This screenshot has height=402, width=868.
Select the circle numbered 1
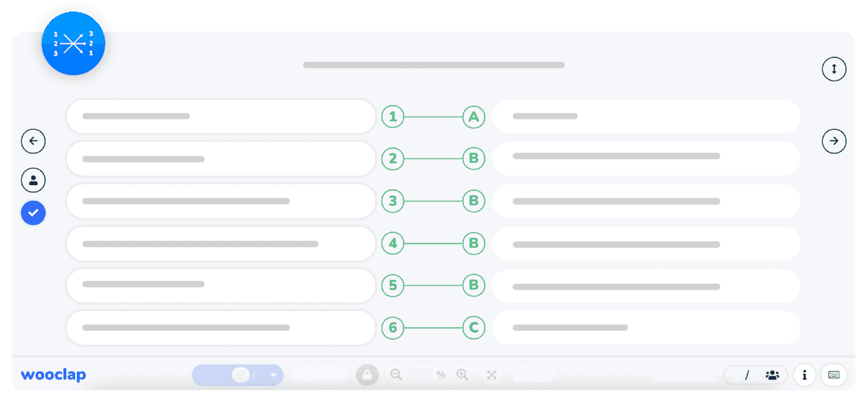point(393,117)
